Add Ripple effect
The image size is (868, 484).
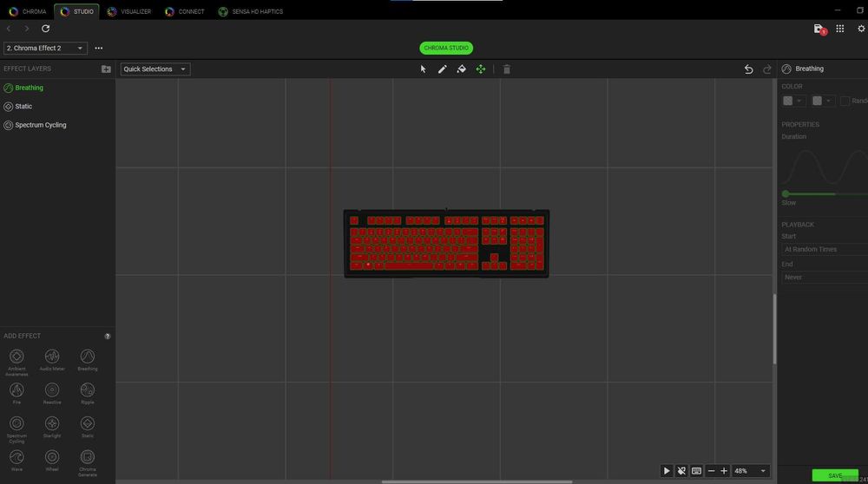[x=88, y=393]
